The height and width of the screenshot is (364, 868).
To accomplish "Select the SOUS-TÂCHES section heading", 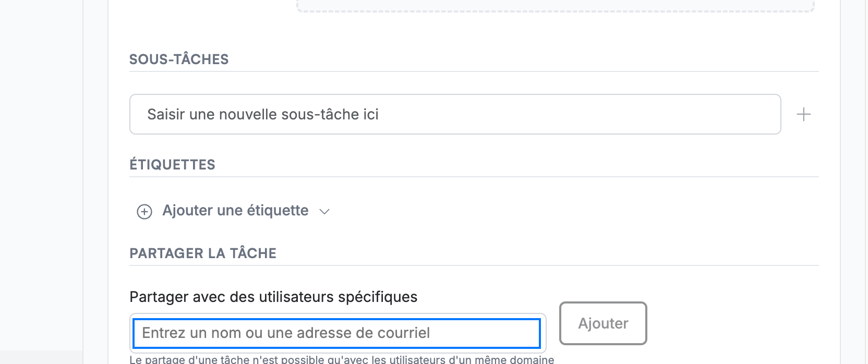I will [179, 59].
